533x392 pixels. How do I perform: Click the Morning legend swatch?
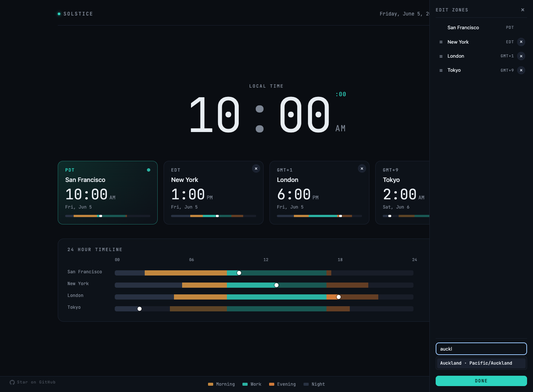click(x=211, y=384)
